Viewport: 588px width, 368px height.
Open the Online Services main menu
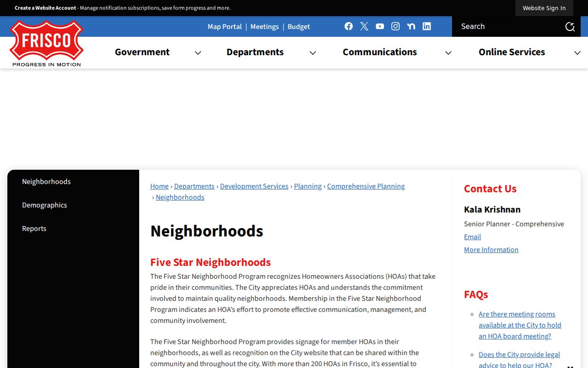[x=512, y=52]
